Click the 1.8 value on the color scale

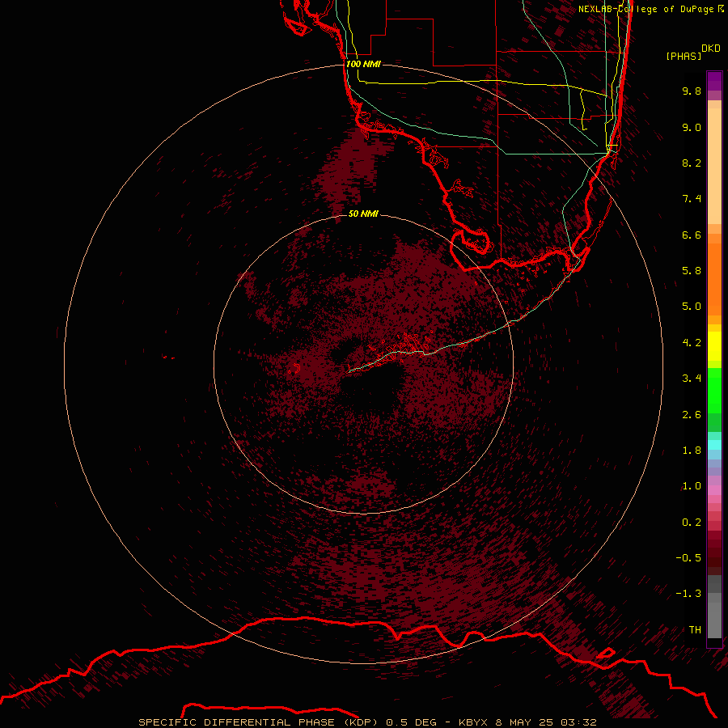tap(692, 451)
